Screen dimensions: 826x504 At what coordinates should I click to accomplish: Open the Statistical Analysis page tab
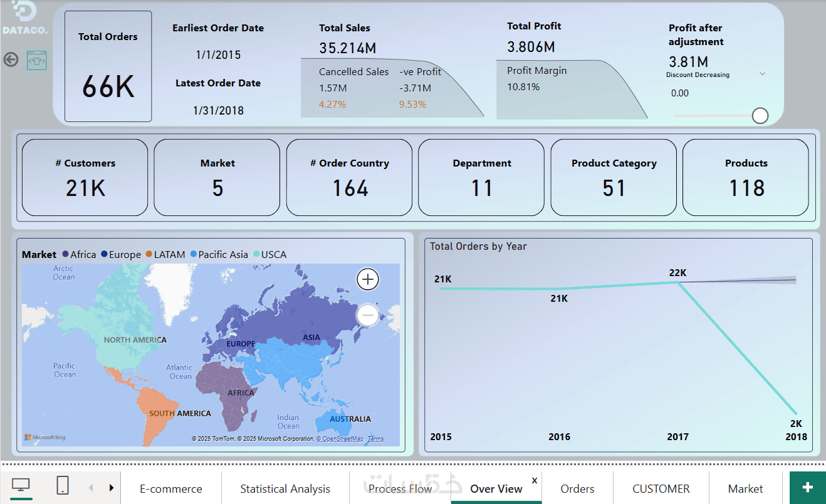coord(285,489)
